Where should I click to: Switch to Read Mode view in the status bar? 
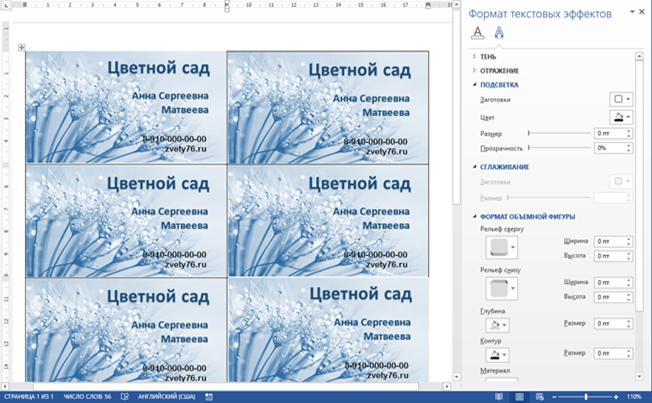497,396
